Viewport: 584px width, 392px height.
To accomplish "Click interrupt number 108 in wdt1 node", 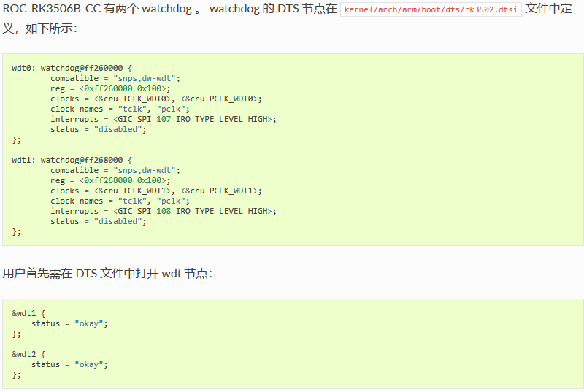I will click(x=164, y=211).
